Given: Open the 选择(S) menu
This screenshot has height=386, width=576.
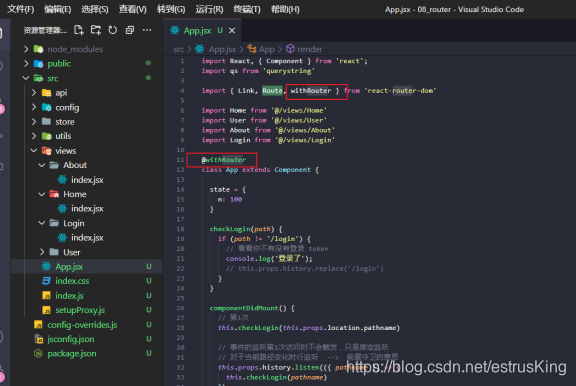Looking at the screenshot, I should pos(95,9).
